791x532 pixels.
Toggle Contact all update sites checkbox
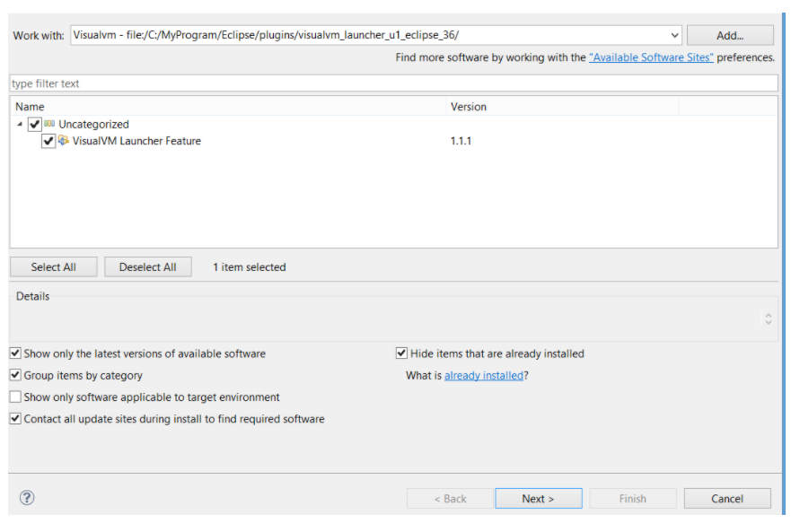click(15, 418)
